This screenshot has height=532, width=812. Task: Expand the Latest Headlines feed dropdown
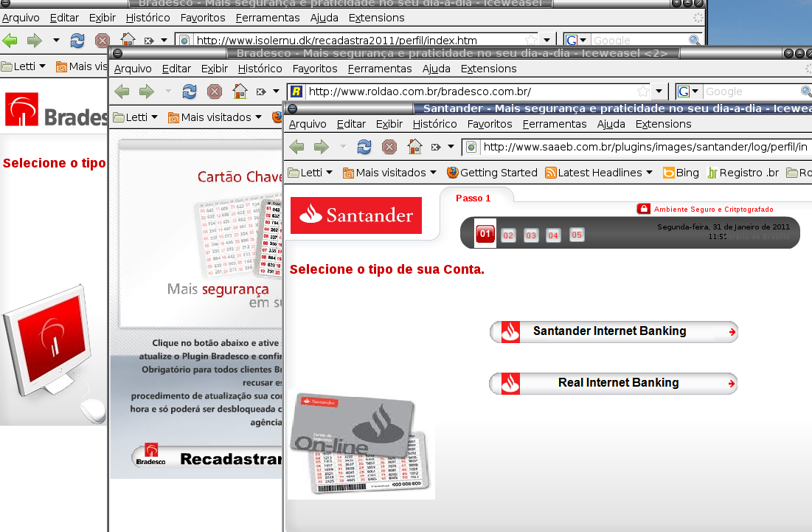click(599, 173)
